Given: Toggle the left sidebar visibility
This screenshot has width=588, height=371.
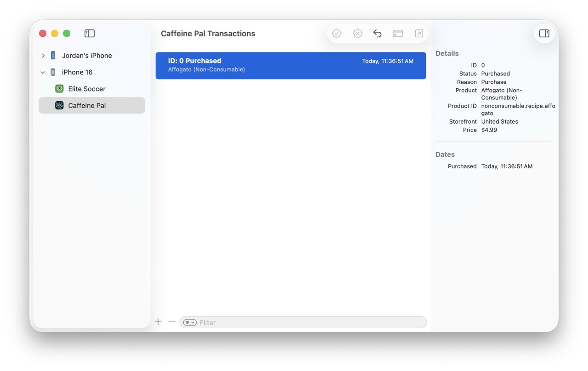Looking at the screenshot, I should click(x=90, y=34).
